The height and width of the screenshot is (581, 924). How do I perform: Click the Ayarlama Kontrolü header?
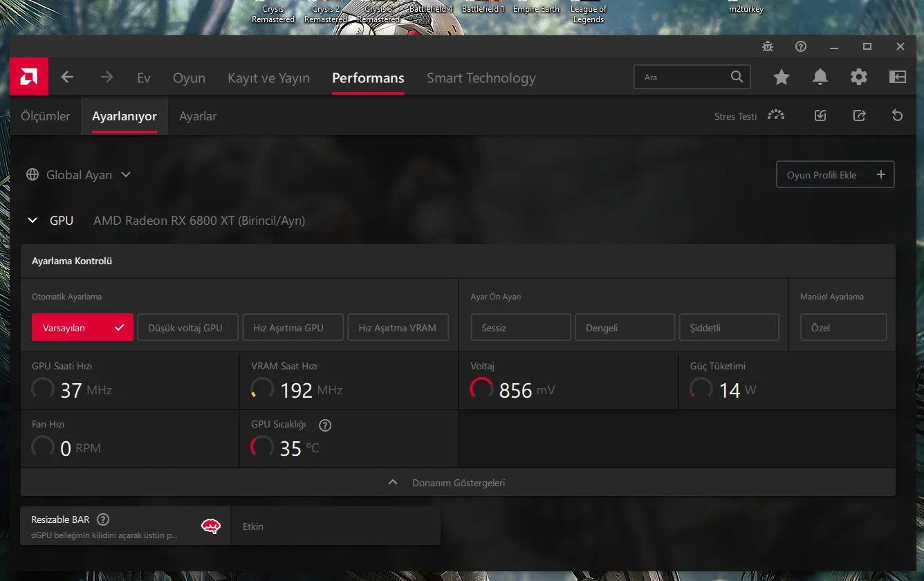pyautogui.click(x=72, y=261)
